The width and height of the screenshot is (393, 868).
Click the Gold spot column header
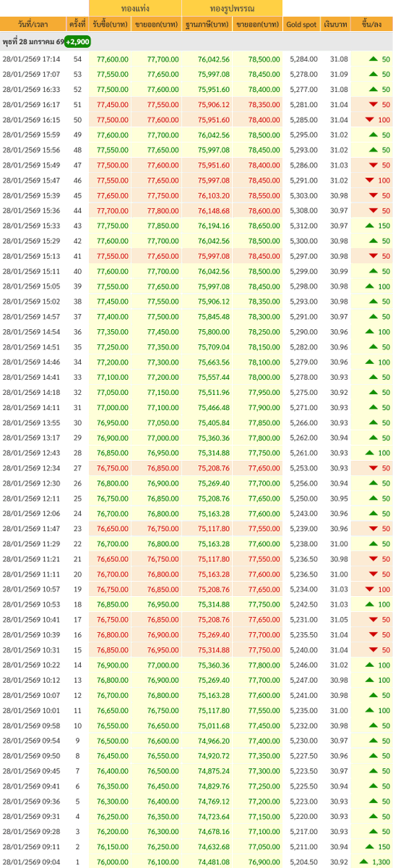click(x=301, y=24)
